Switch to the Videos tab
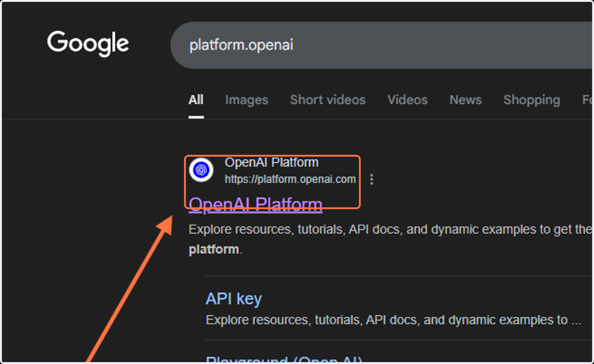 pyautogui.click(x=407, y=100)
